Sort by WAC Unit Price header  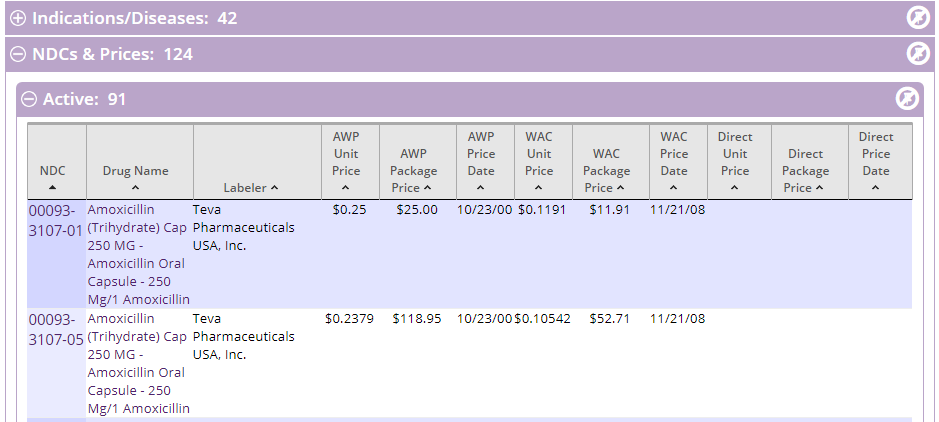point(539,162)
